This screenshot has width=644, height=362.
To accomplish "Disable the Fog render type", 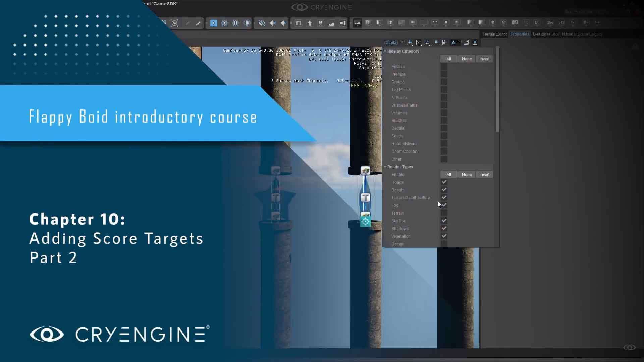I will 444,205.
